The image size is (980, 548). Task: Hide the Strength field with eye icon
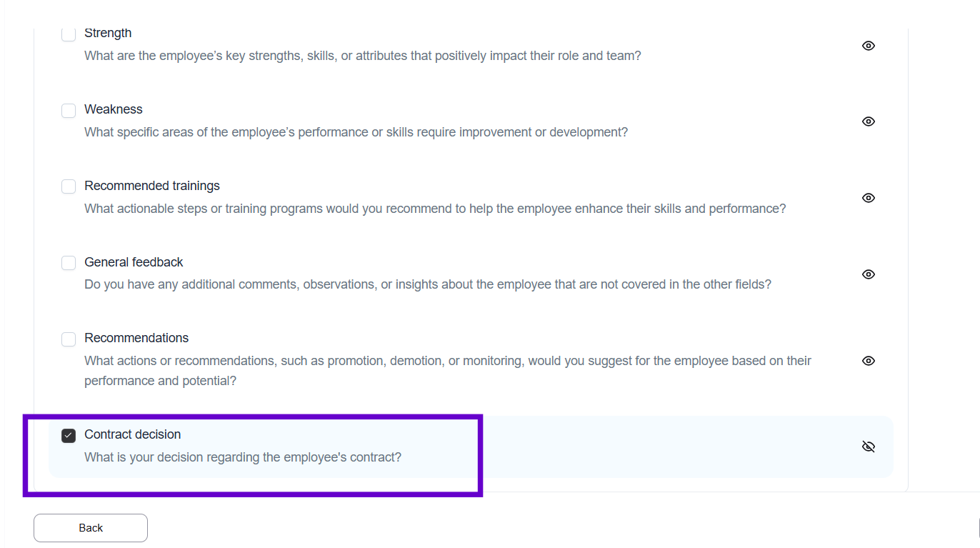[x=868, y=46]
